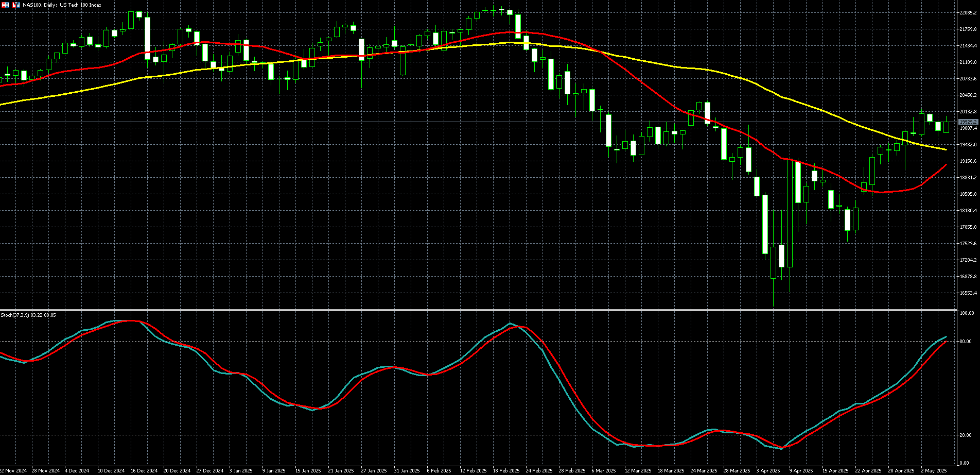The height and width of the screenshot is (475, 980).
Task: Click the 27 Jan 2025 date label
Action: [x=374, y=471]
